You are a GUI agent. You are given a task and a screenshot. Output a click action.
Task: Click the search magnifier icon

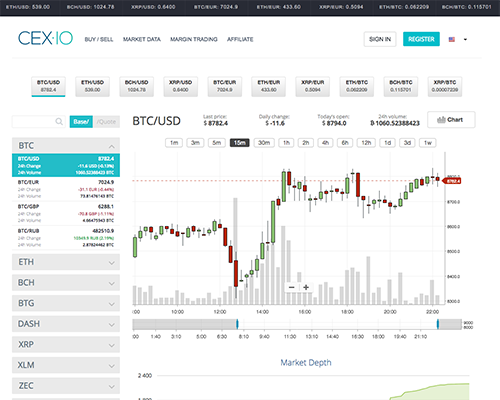coord(59,121)
